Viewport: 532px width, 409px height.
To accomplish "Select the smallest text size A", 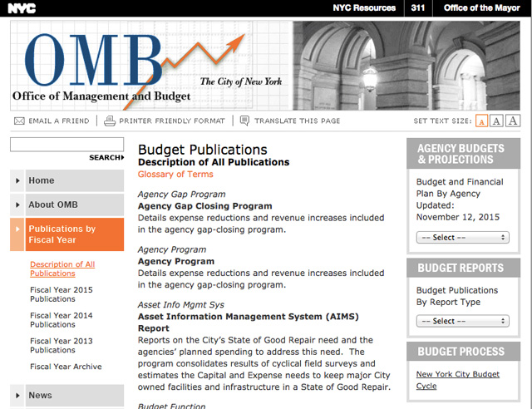I will 481,121.
